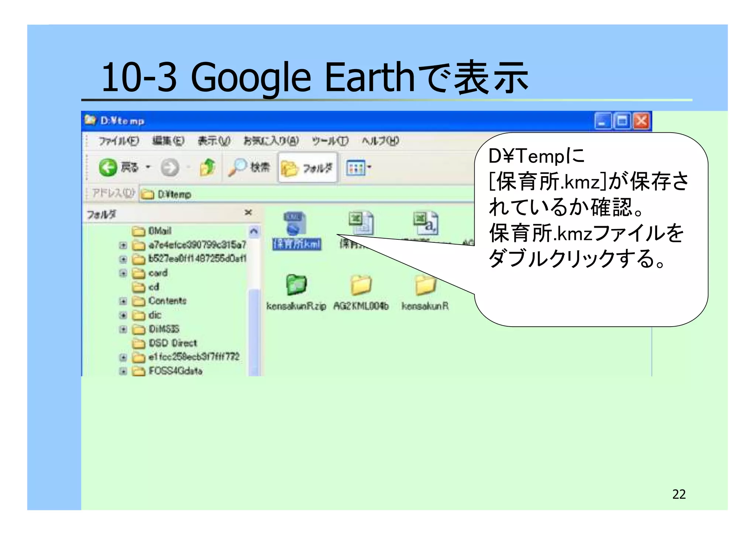
Task: Open the ヘルプ(H) menu
Action: click(380, 141)
